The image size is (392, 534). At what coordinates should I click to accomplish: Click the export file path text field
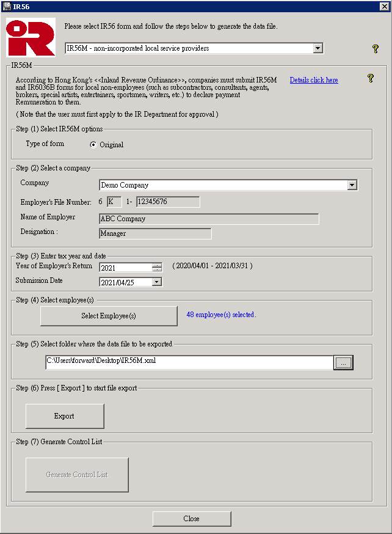189,362
